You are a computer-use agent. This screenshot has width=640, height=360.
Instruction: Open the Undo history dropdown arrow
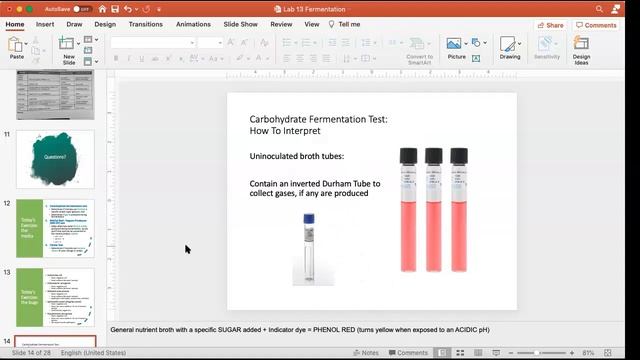[x=136, y=9]
